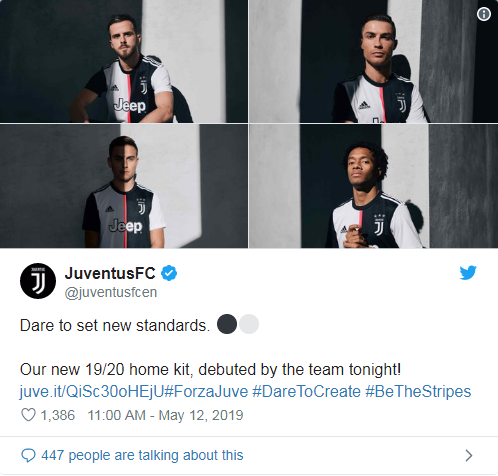
Task: Open the top-right kit photo
Action: pos(374,61)
